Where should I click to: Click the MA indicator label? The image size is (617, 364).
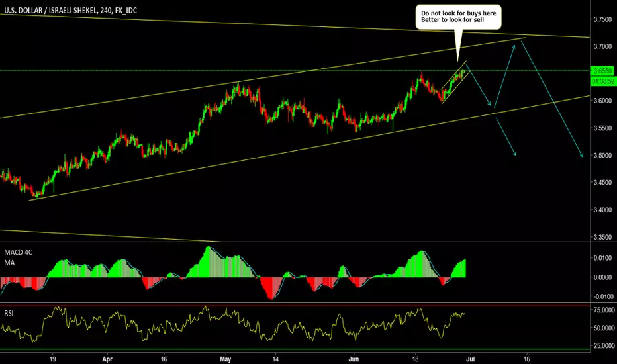(9, 263)
